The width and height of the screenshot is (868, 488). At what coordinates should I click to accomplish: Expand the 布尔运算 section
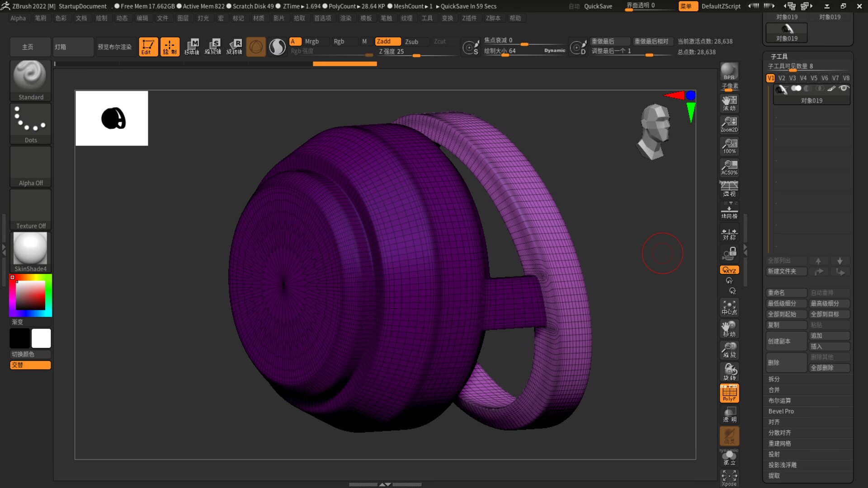tap(779, 400)
